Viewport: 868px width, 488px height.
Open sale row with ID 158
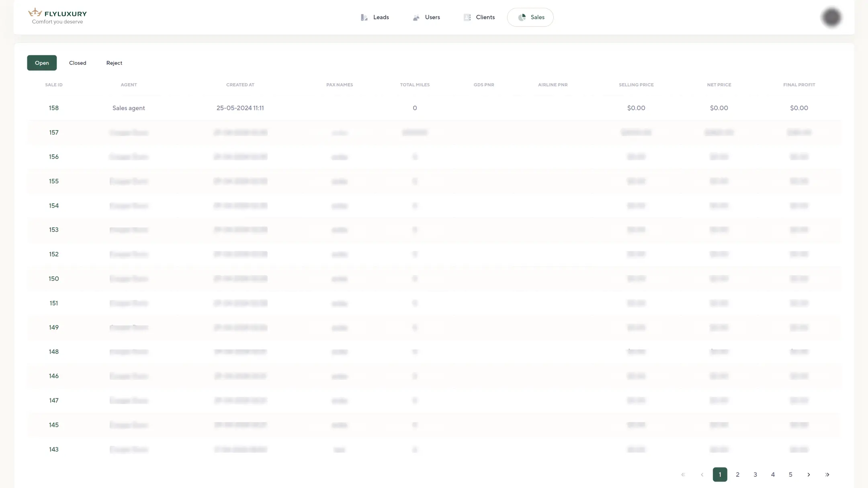[x=54, y=108]
